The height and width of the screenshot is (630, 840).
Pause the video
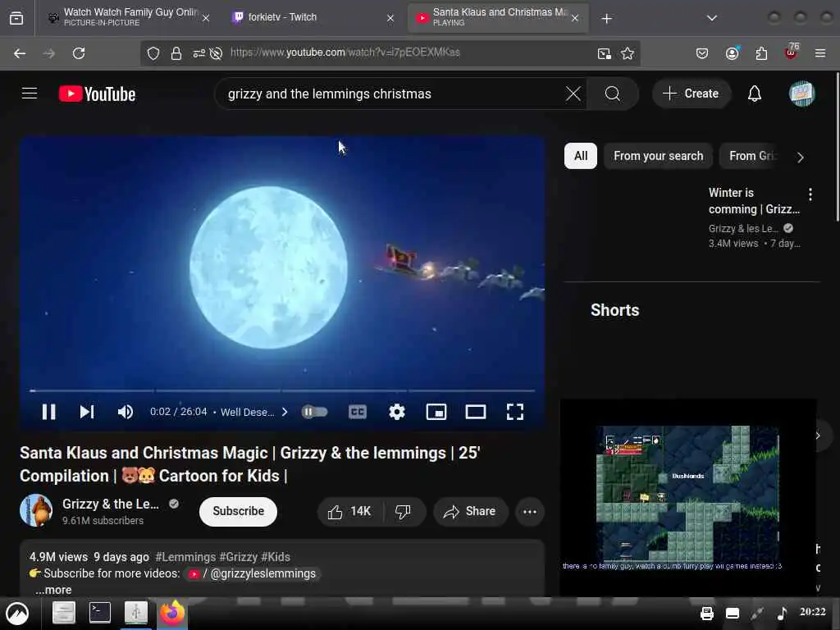tap(48, 412)
